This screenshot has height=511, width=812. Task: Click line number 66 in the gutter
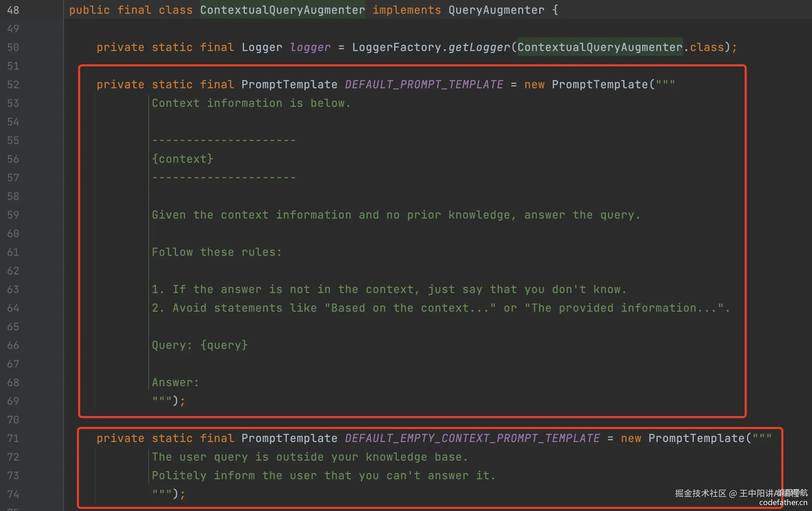coord(13,345)
